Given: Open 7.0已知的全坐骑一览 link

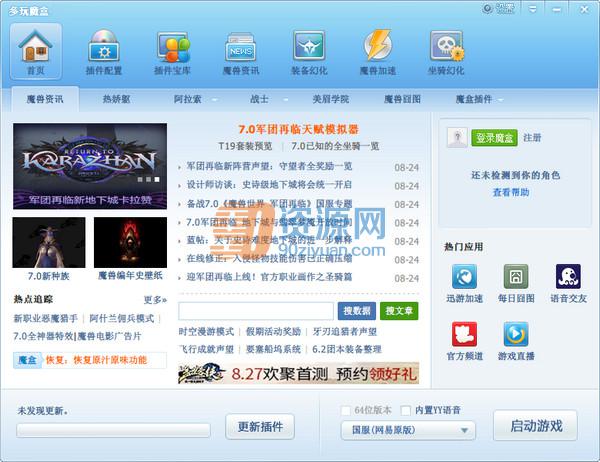Looking at the screenshot, I should [x=335, y=146].
